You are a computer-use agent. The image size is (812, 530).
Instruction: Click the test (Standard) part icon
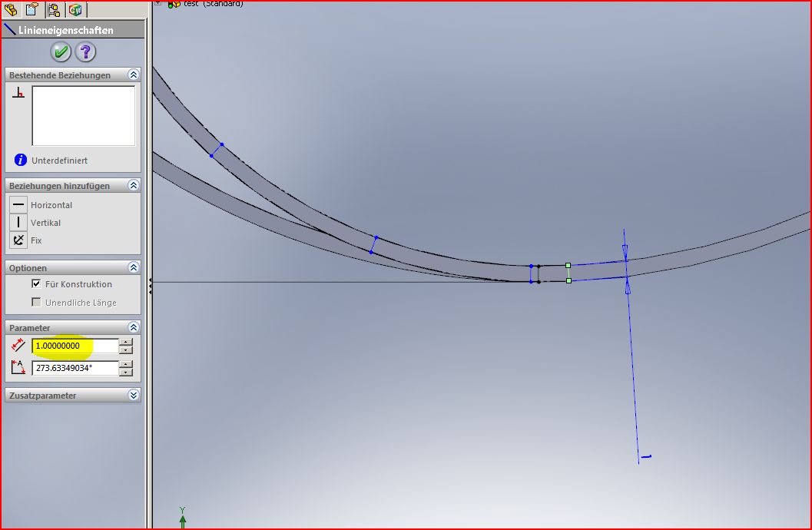174,4
